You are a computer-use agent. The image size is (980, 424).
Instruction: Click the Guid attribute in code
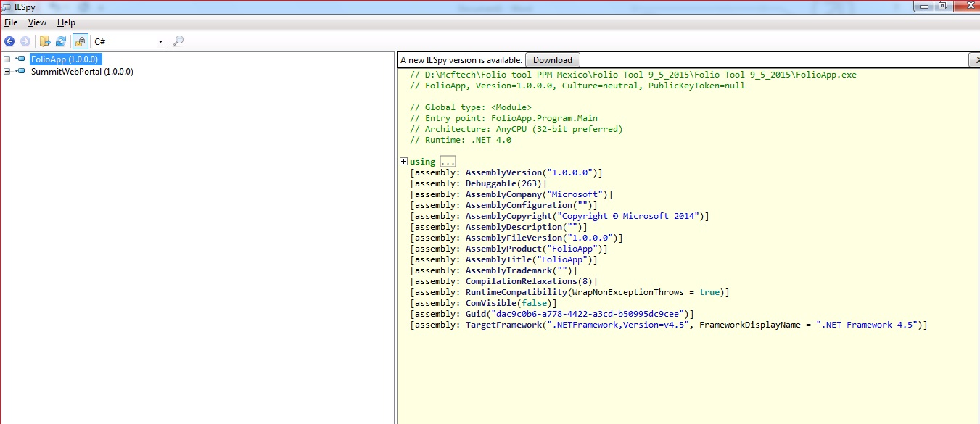click(476, 314)
